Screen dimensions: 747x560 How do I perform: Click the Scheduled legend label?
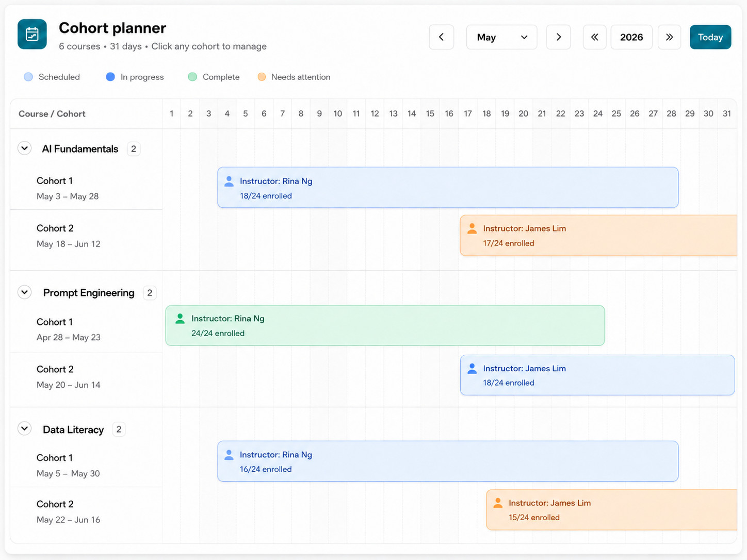pos(59,77)
